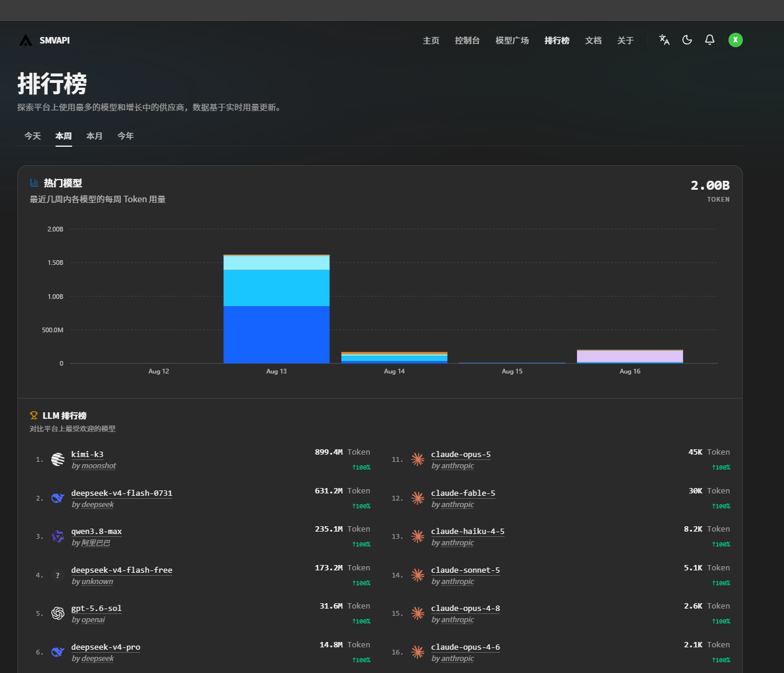Open the claude-opus-4-8 model link

click(x=465, y=609)
